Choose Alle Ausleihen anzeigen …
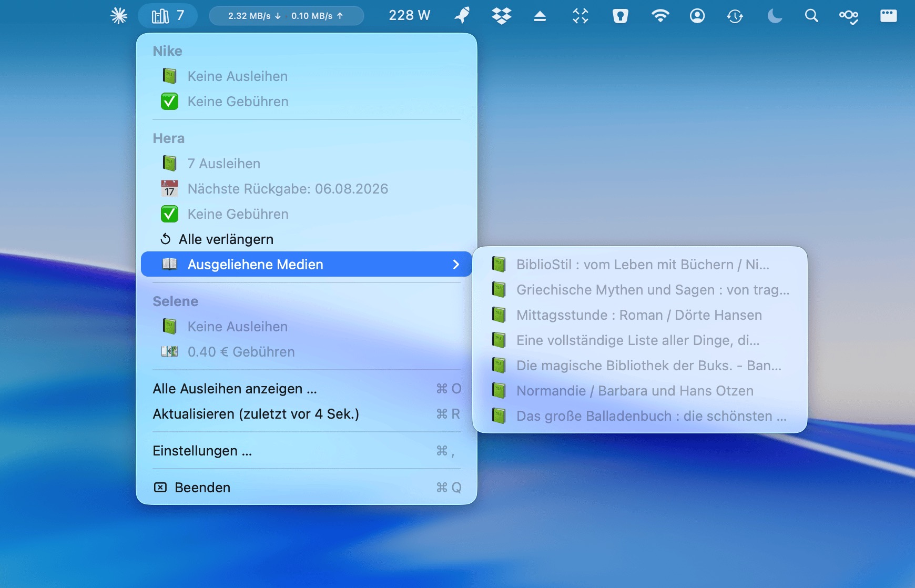Image resolution: width=915 pixels, height=588 pixels. click(x=307, y=389)
